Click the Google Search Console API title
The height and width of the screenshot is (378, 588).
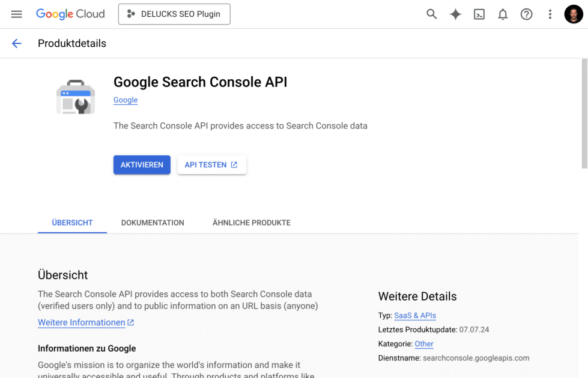200,82
